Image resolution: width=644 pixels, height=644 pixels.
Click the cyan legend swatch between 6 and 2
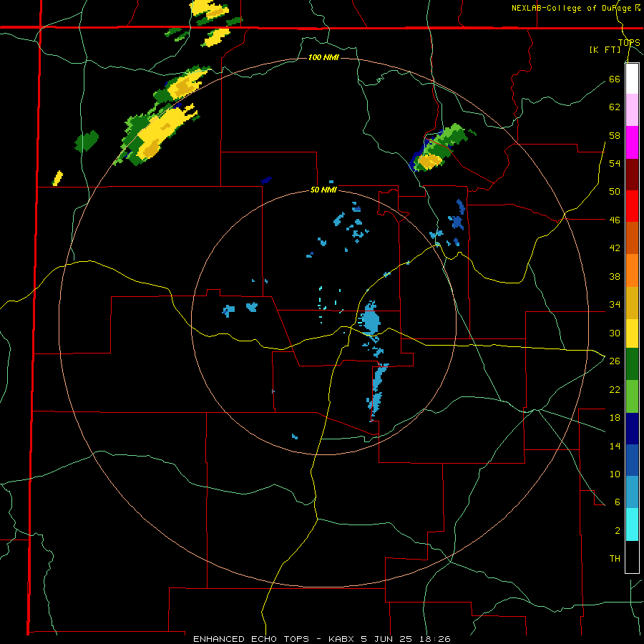[632, 525]
